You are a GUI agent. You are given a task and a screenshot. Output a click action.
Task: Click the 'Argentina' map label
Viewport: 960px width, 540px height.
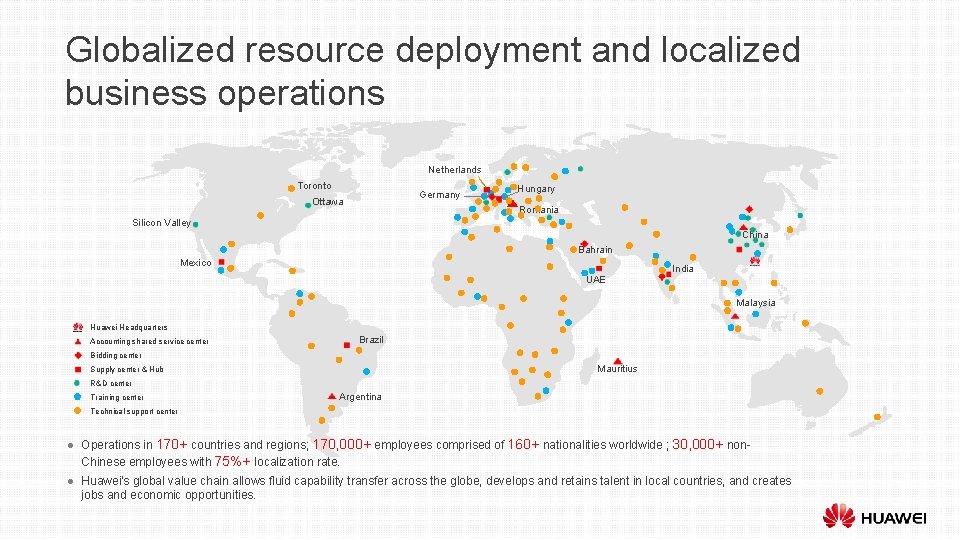(360, 397)
